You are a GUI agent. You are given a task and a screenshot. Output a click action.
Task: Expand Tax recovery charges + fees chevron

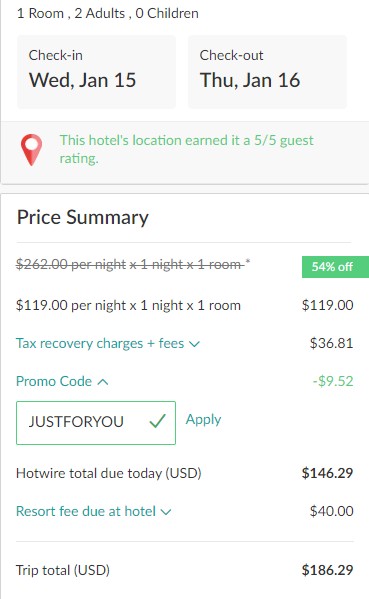pyautogui.click(x=194, y=344)
